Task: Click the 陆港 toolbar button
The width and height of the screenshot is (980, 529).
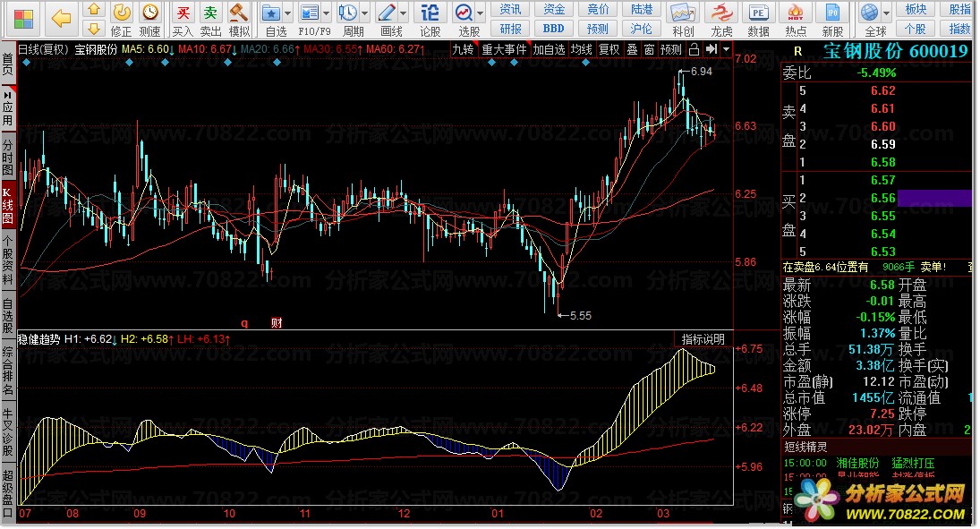Action: click(641, 9)
